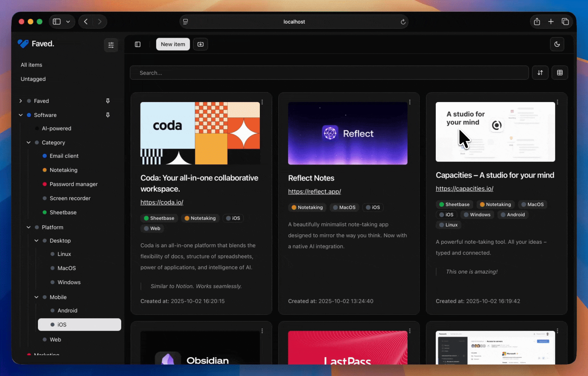588x376 pixels.
Task: Select All items in sidebar
Action: (31, 65)
